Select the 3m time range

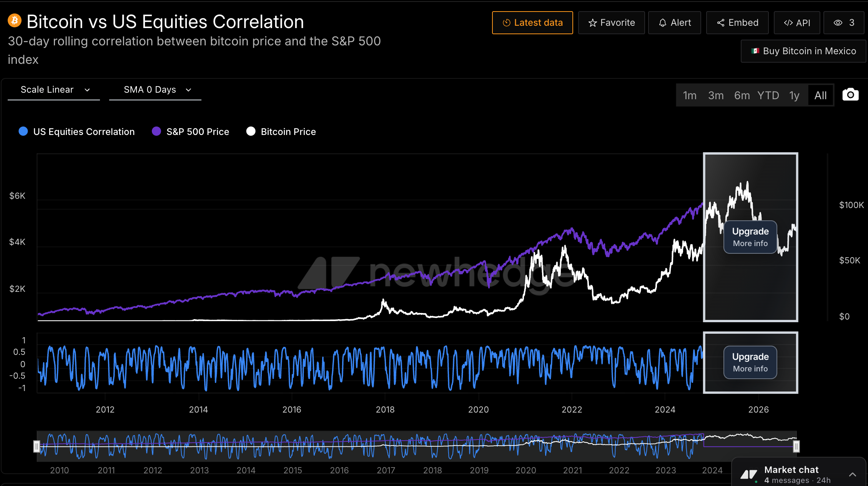point(716,95)
